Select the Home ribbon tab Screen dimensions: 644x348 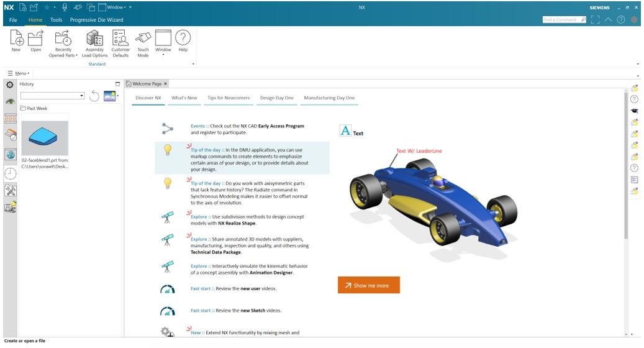35,20
